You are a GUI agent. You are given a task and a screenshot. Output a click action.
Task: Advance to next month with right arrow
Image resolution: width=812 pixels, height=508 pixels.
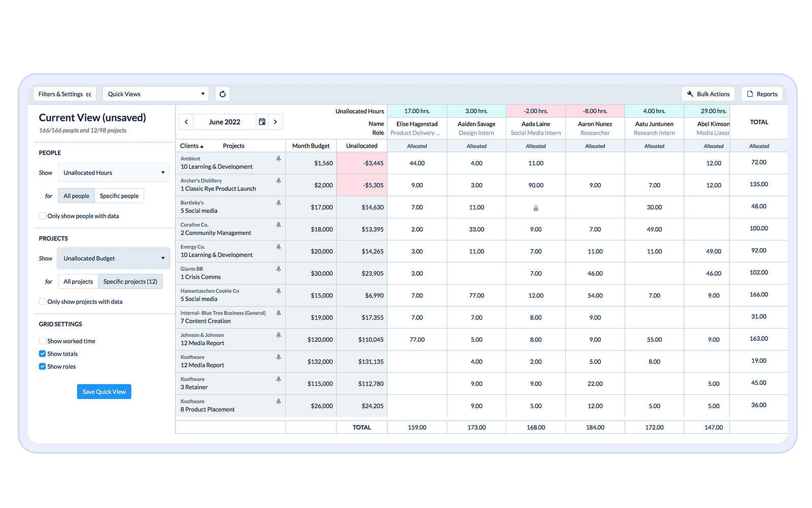pyautogui.click(x=276, y=122)
